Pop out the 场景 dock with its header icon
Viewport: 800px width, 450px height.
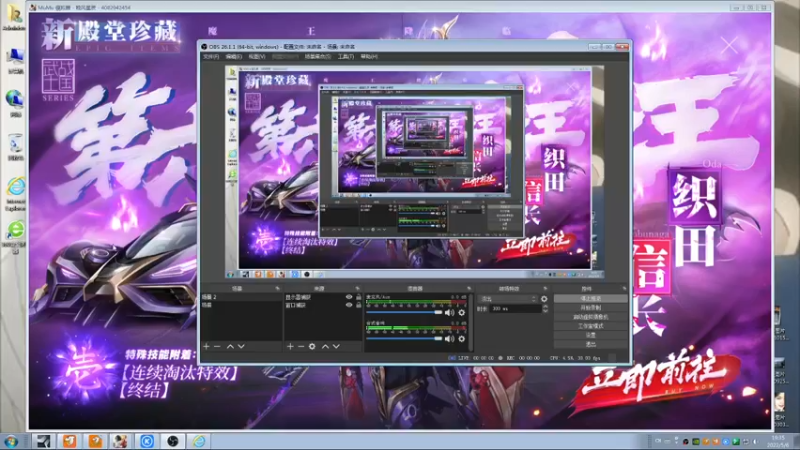pos(278,289)
